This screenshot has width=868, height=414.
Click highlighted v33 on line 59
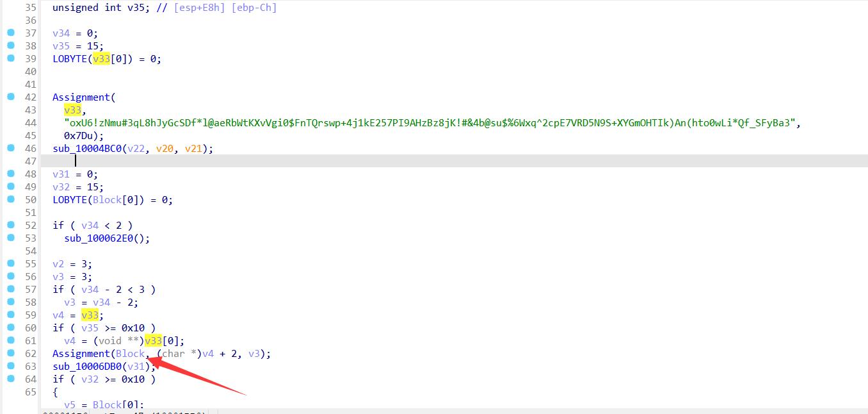90,315
